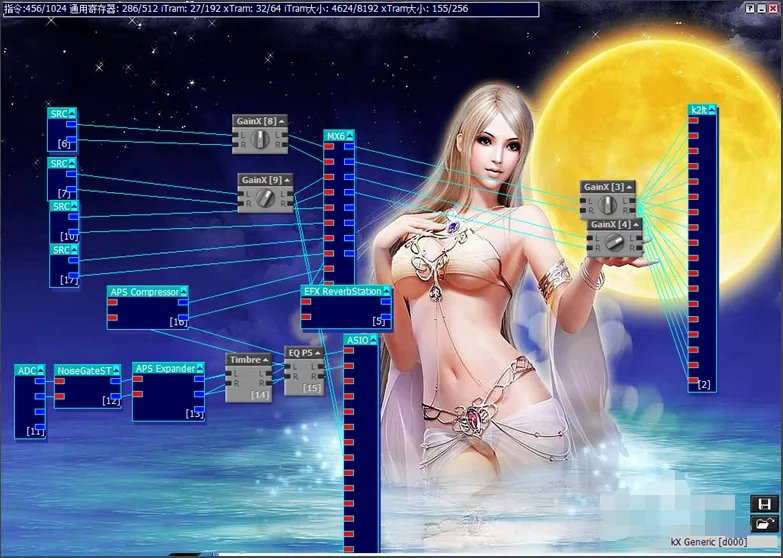This screenshot has width=783, height=558.
Task: Click the [16] ID on APS Compressor
Action: point(178,322)
